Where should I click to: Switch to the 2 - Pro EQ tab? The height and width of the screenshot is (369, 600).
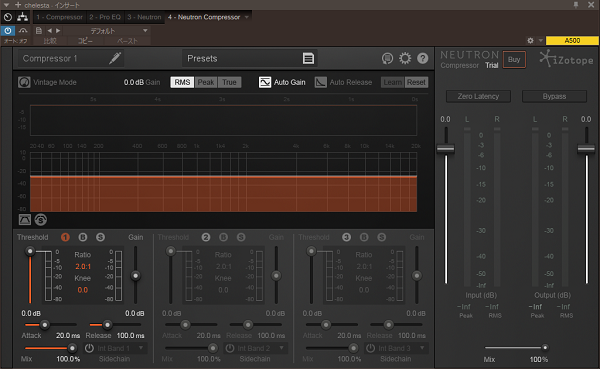point(105,17)
